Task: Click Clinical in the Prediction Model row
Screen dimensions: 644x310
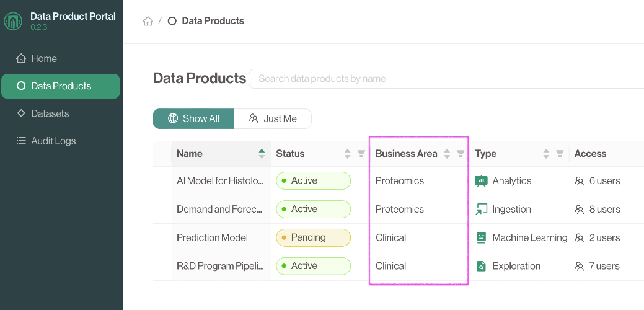Action: tap(390, 237)
